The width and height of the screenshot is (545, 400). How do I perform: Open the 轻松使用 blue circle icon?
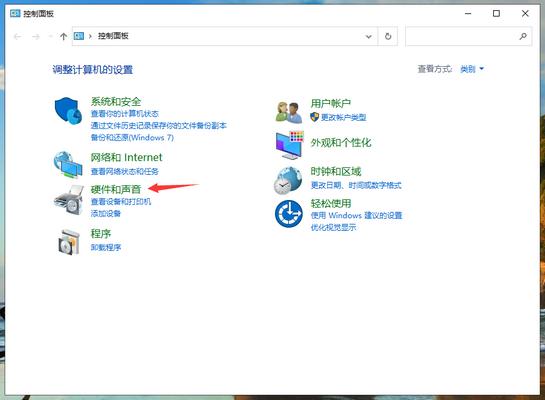(288, 214)
